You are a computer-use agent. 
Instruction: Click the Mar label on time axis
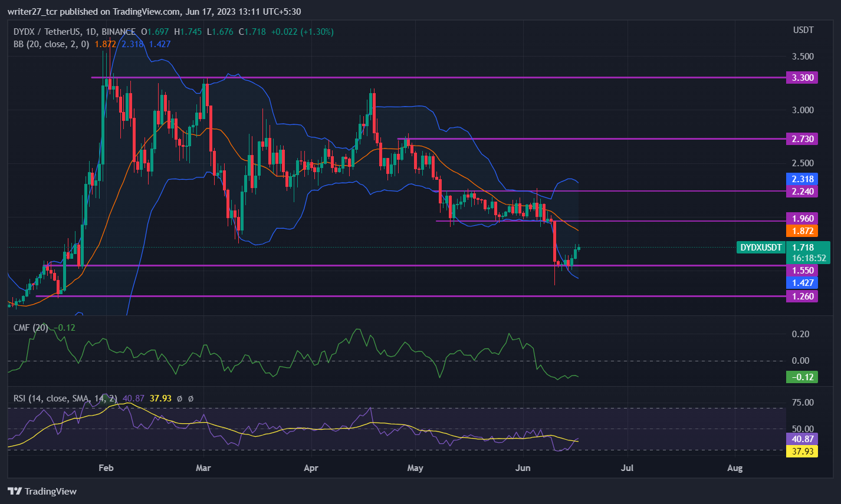(x=203, y=468)
